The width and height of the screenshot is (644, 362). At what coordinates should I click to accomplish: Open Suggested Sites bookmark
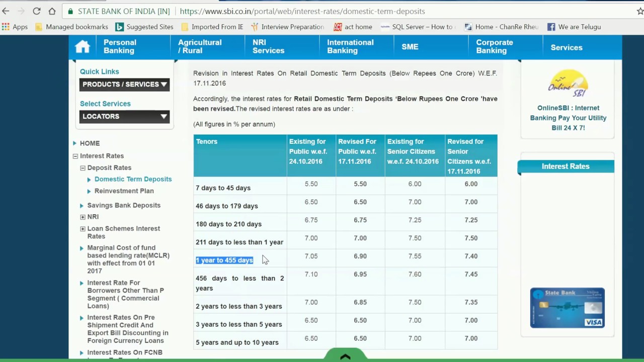[144, 27]
